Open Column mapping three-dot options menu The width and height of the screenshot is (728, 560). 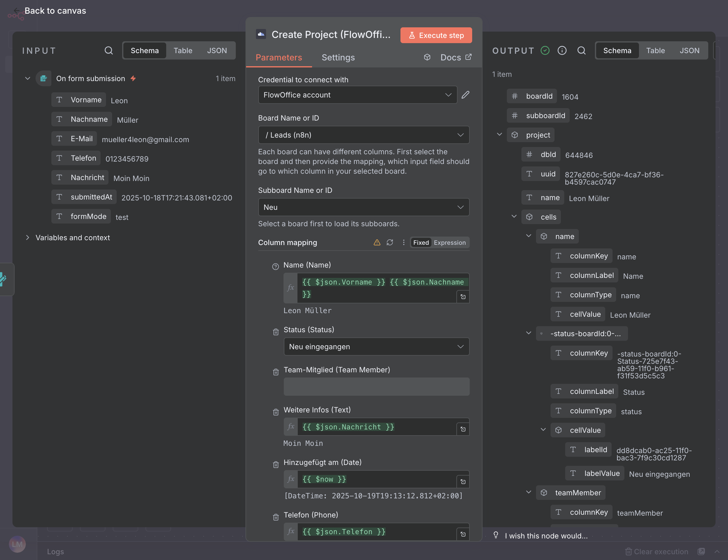point(403,243)
